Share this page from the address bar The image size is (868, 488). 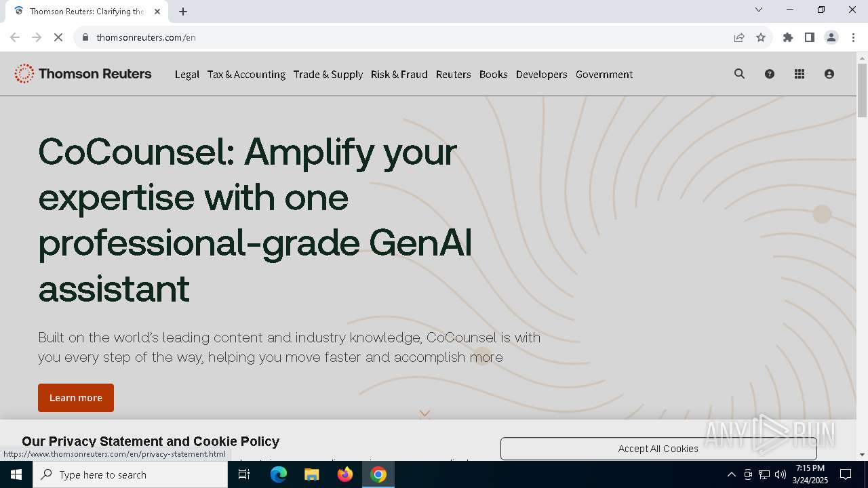tap(739, 37)
